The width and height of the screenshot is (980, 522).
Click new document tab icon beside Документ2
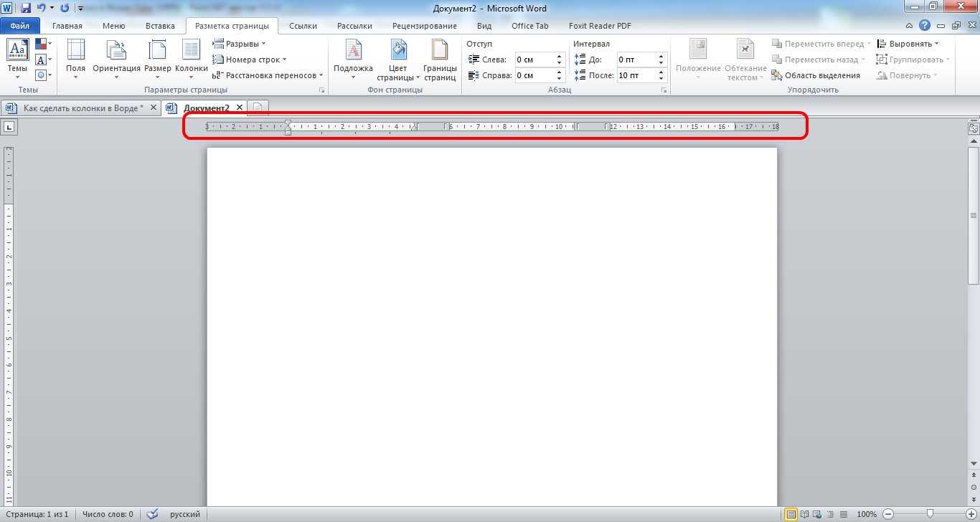coord(258,108)
